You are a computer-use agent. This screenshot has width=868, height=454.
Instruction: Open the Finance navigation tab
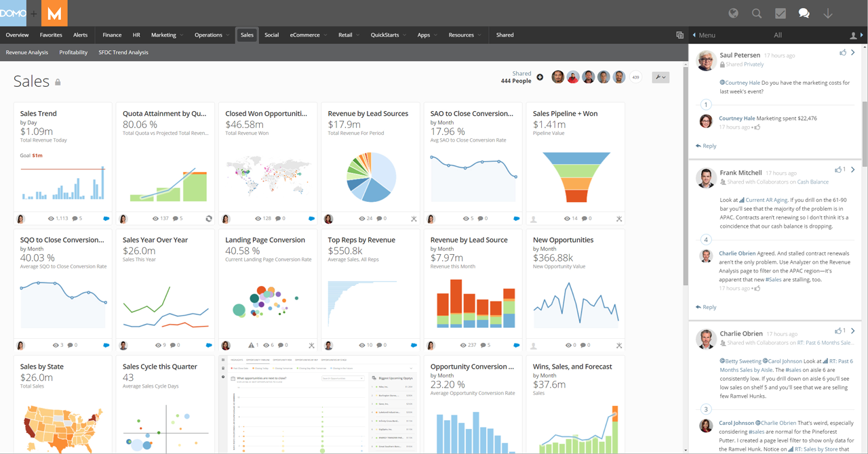[112, 35]
